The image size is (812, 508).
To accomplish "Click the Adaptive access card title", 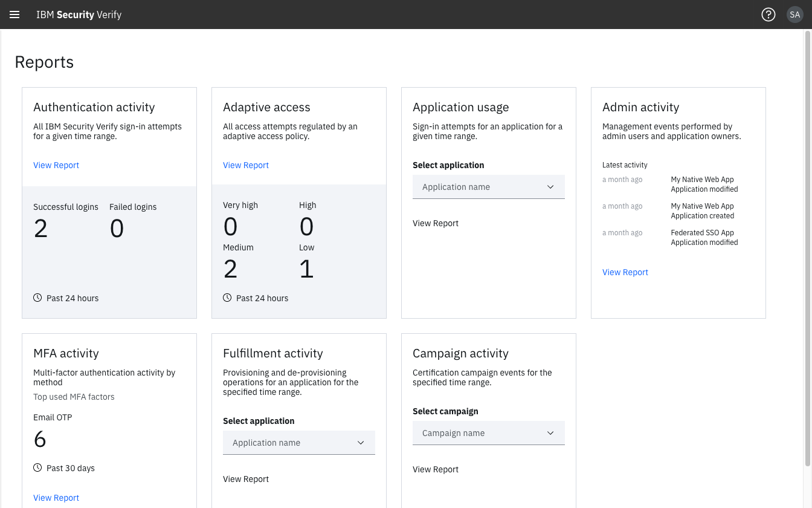I will pos(266,107).
